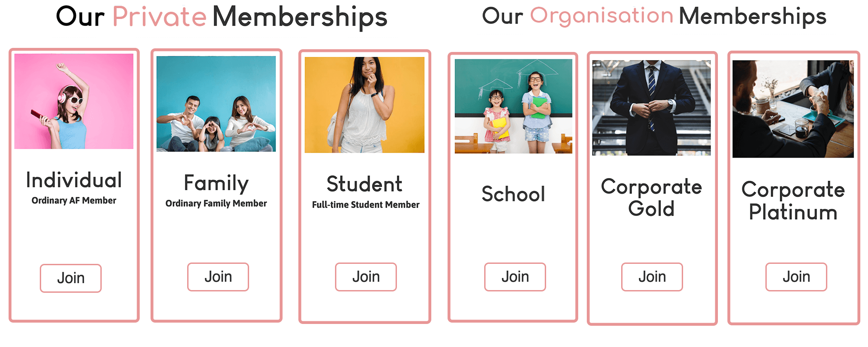Image resolution: width=868 pixels, height=347 pixels.
Task: Select the Student card heading
Action: [x=364, y=184]
